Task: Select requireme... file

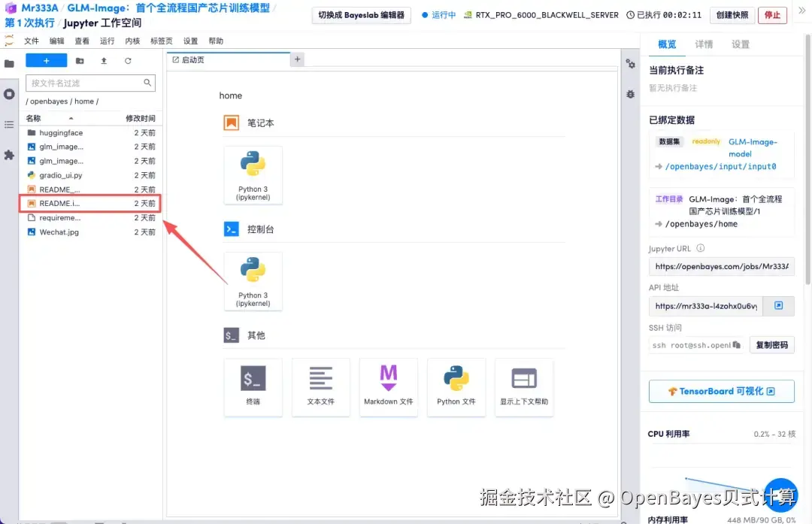Action: (91, 218)
